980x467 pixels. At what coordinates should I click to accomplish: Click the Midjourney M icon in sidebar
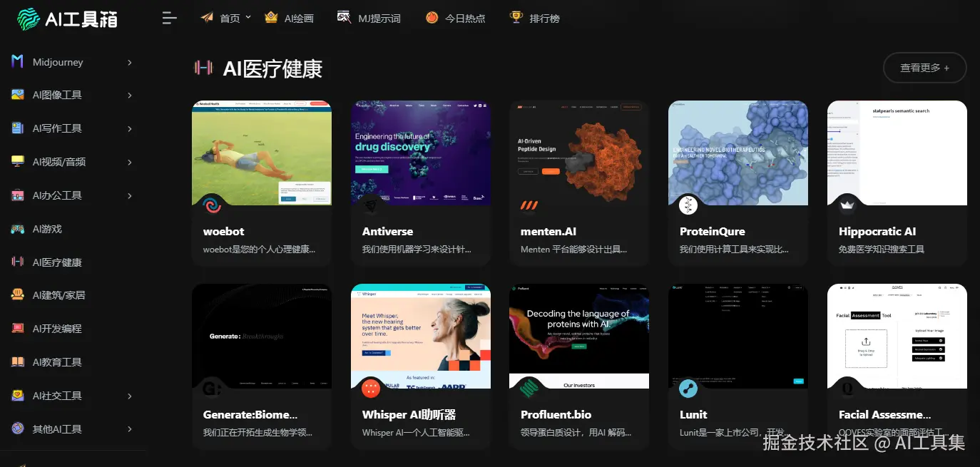18,62
